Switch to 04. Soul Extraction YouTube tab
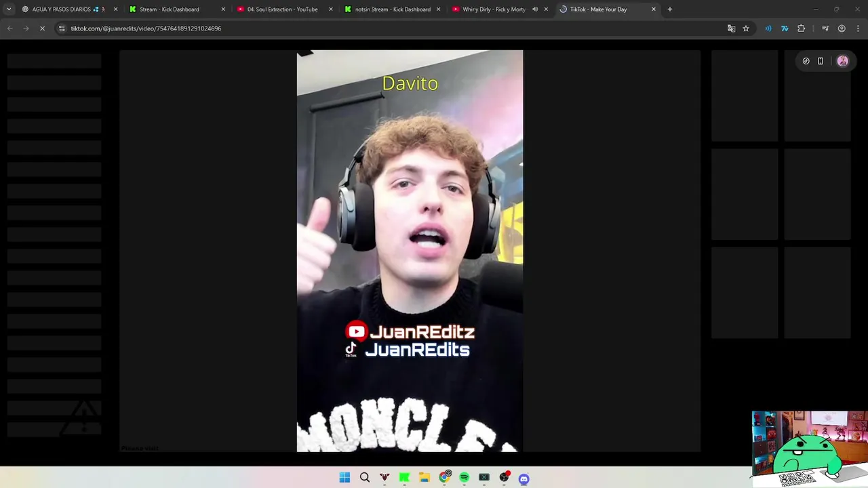Image resolution: width=868 pixels, height=488 pixels. click(285, 9)
